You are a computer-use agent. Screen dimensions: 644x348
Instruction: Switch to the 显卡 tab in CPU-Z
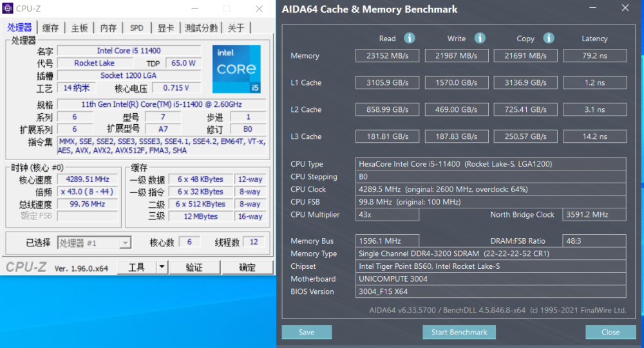point(166,28)
